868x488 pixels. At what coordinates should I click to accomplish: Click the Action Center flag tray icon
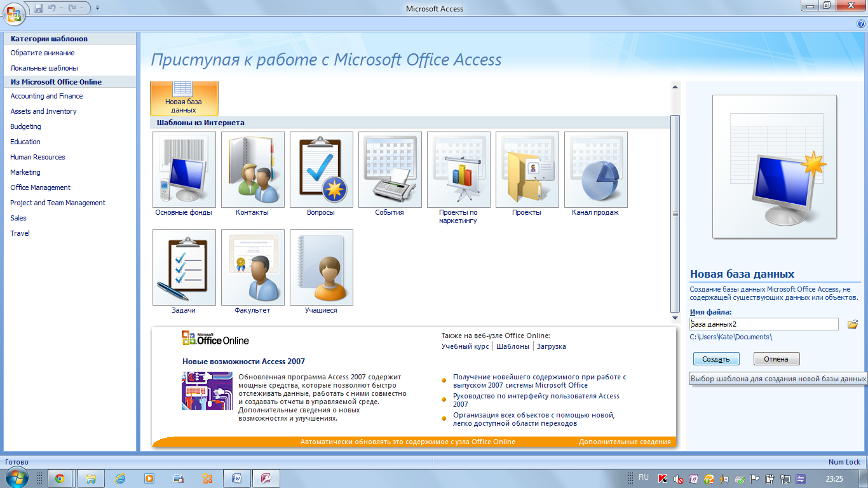point(755,479)
